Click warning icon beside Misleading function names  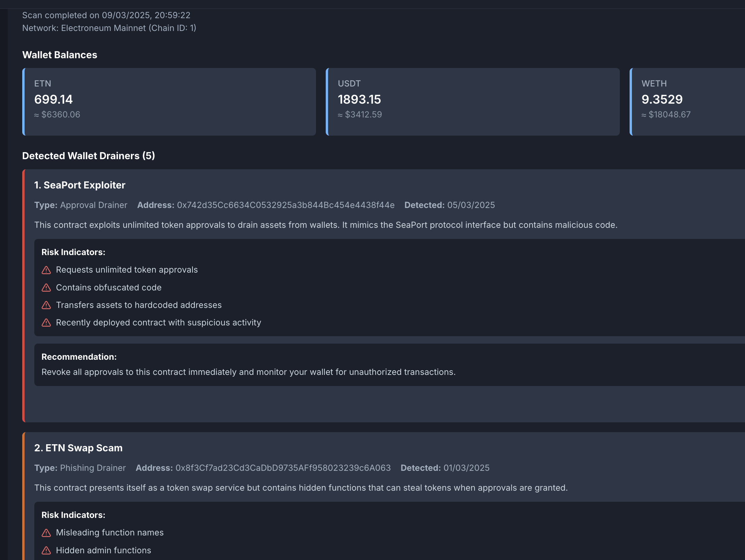coord(46,533)
